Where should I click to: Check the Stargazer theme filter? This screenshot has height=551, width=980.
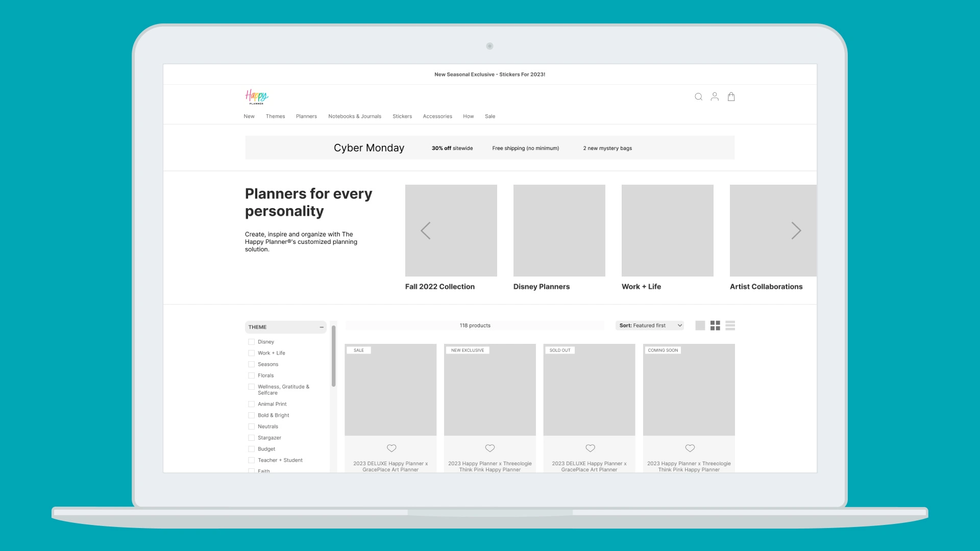(x=251, y=438)
